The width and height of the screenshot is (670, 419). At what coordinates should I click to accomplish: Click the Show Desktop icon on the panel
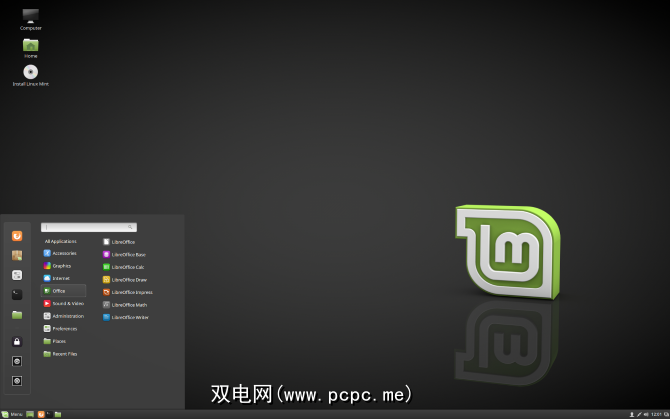pos(30,414)
